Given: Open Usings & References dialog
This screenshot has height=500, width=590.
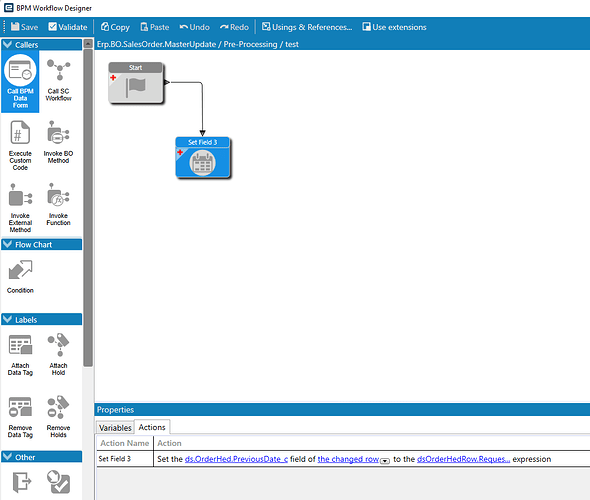Looking at the screenshot, I should (x=307, y=27).
